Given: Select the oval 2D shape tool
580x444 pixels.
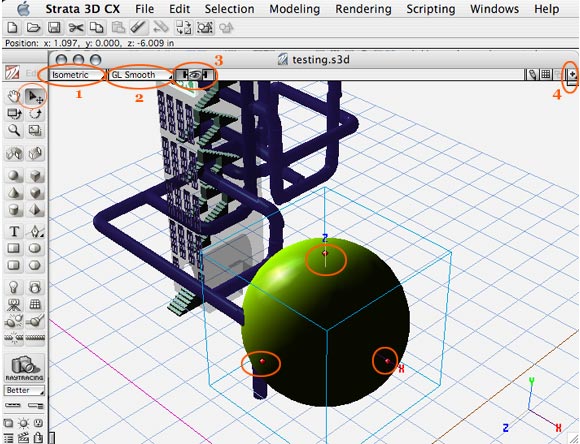Looking at the screenshot, I should [x=35, y=248].
